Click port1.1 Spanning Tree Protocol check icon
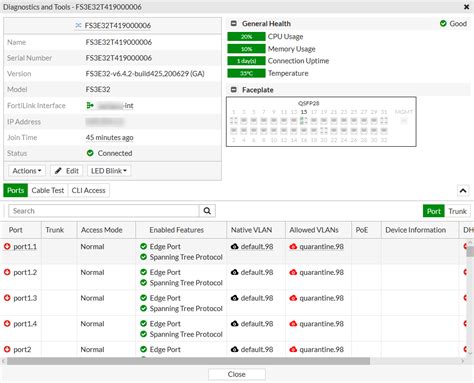This screenshot has width=474, height=383. point(144,257)
